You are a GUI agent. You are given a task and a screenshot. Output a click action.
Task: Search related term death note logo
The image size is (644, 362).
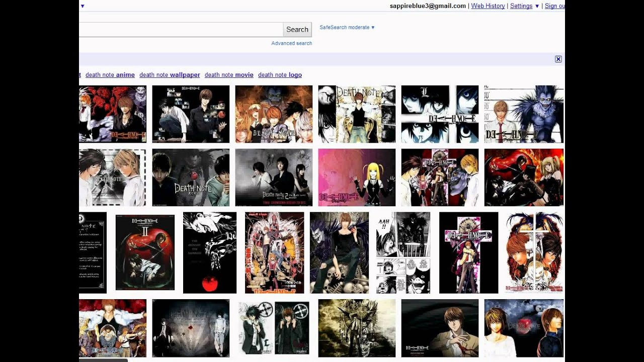pos(280,75)
